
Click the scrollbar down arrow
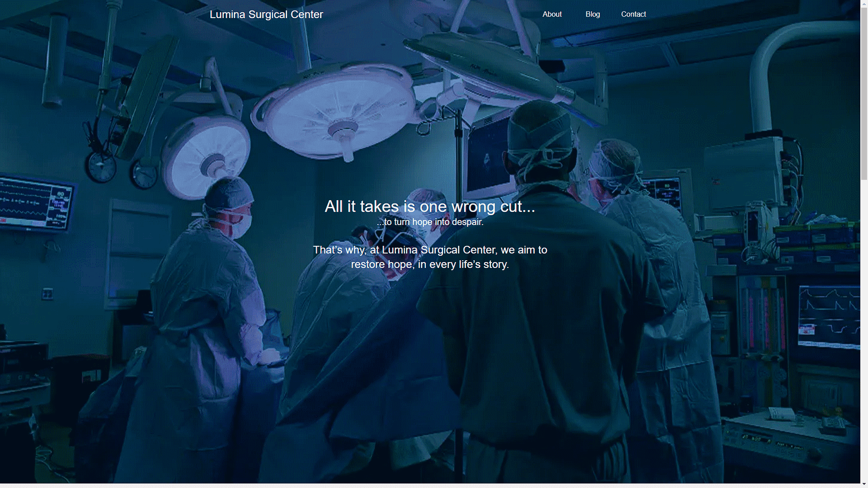click(x=864, y=483)
